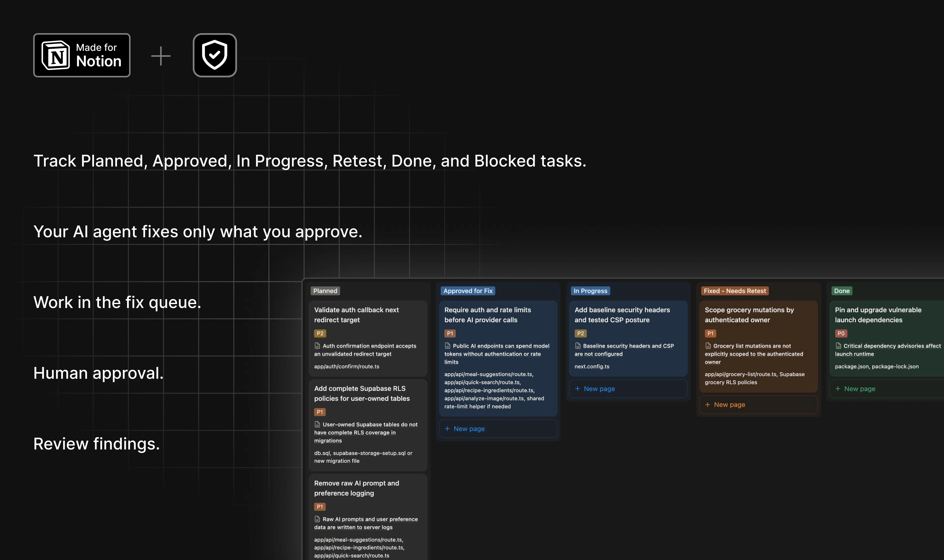Click P1 tag on Scope grocery mutations card
This screenshot has width=944, height=560.
coord(710,334)
